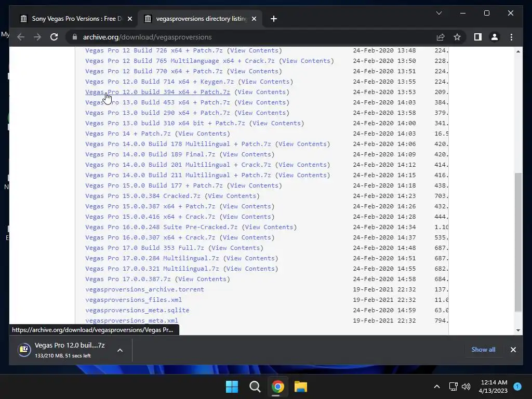Image resolution: width=532 pixels, height=399 pixels.
Task: Click the scrollbar down arrow
Action: pos(518,330)
